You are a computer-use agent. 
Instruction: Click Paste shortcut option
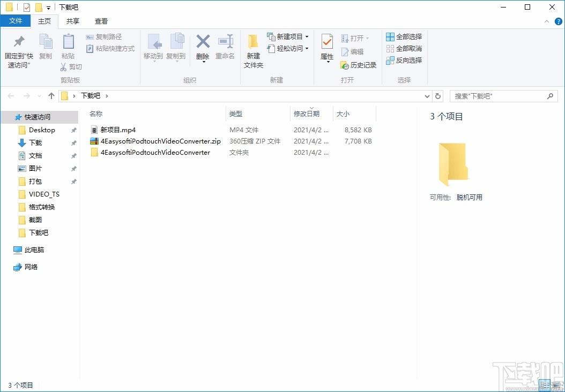click(110, 49)
